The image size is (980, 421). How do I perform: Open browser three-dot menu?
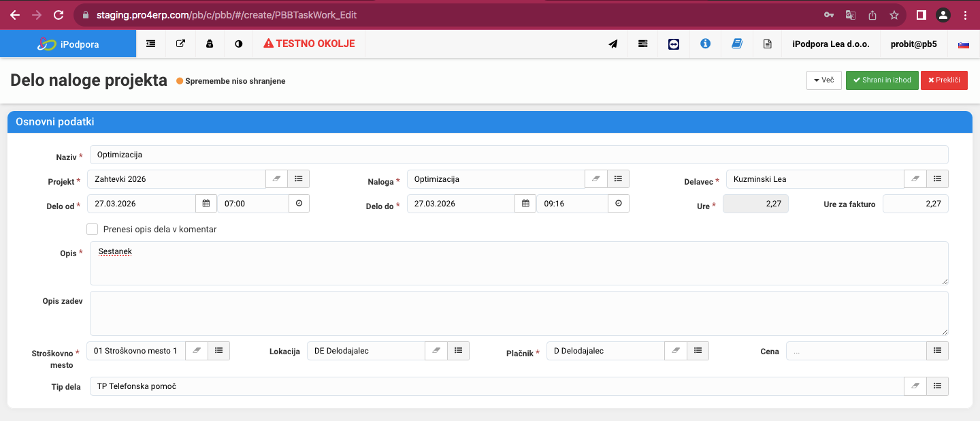pos(965,14)
